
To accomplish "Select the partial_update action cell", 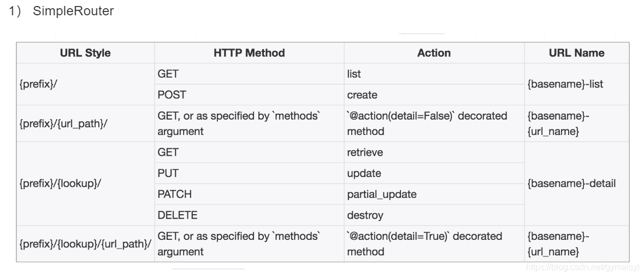I will (434, 194).
